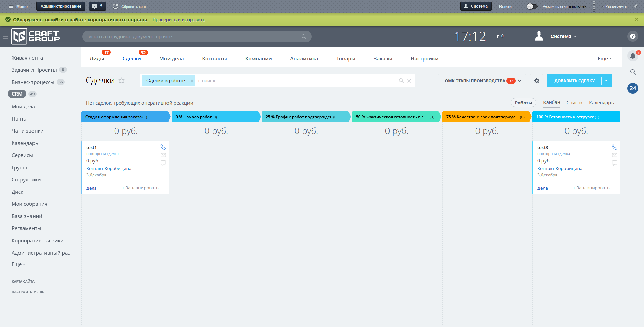Click the Проверить и исправить link

tap(179, 20)
